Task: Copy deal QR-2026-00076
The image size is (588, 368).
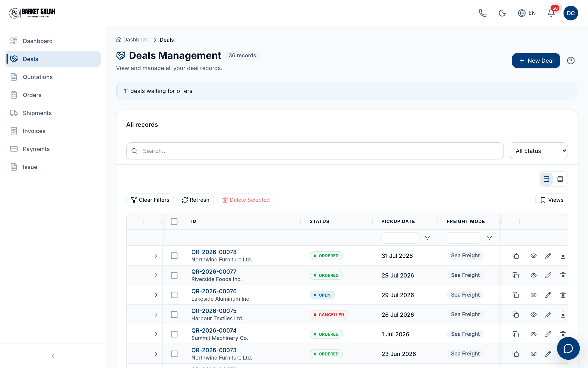Action: [x=516, y=295]
